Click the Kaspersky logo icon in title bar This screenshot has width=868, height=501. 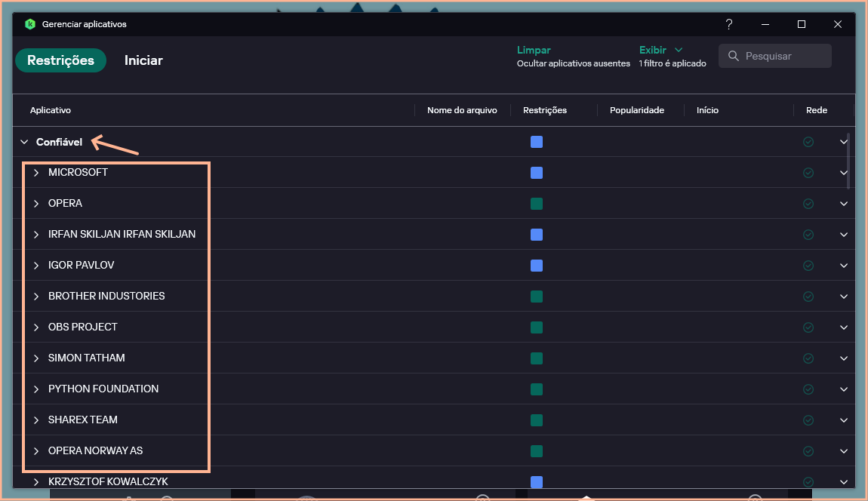point(30,24)
